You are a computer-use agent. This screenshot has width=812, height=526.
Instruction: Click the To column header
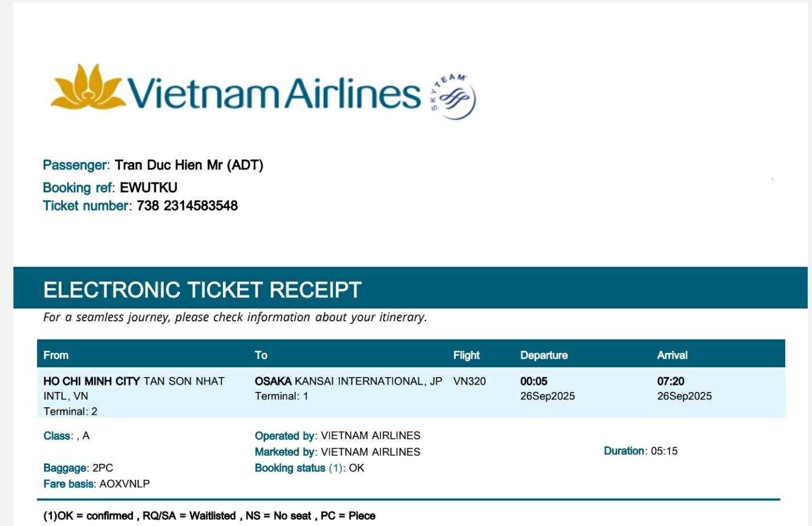(x=261, y=355)
